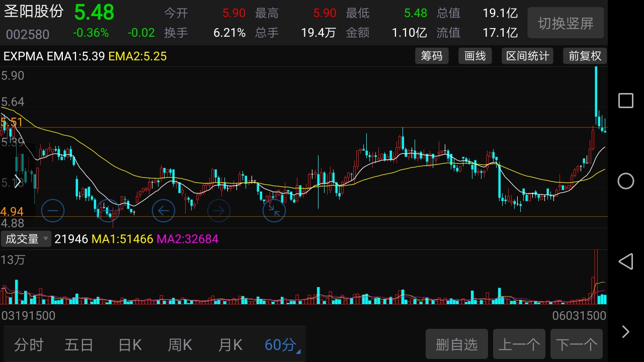Tap the latest candlestick spike near 5.90
This screenshot has height=362, width=644.
click(596, 92)
